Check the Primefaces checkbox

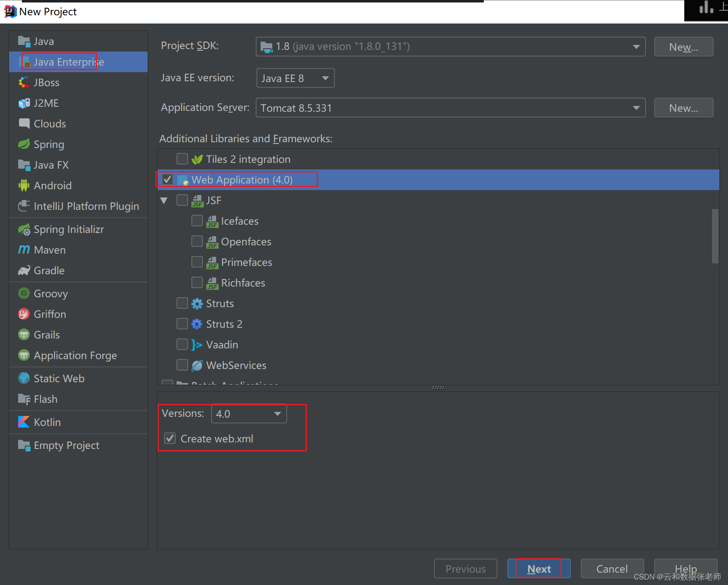pyautogui.click(x=197, y=262)
